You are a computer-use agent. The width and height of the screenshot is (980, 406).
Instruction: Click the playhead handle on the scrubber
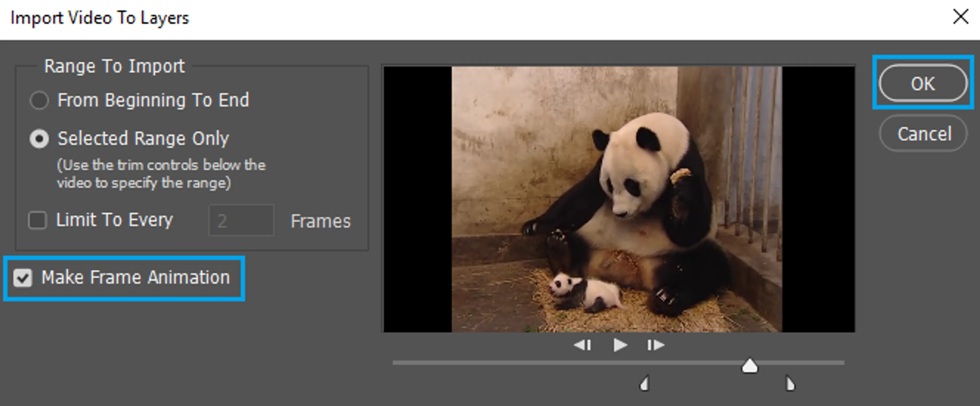(750, 366)
